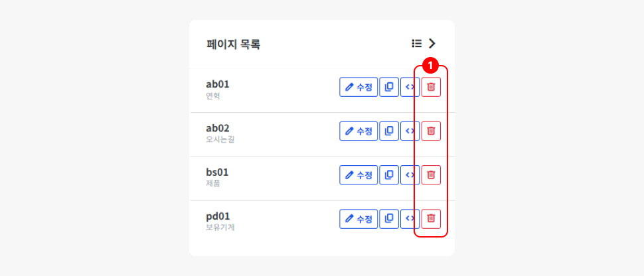Open the list view icon in header

[417, 44]
